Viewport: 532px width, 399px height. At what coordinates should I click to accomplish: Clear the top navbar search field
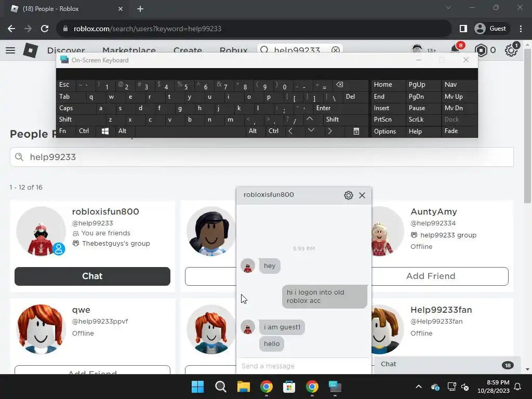click(x=335, y=50)
